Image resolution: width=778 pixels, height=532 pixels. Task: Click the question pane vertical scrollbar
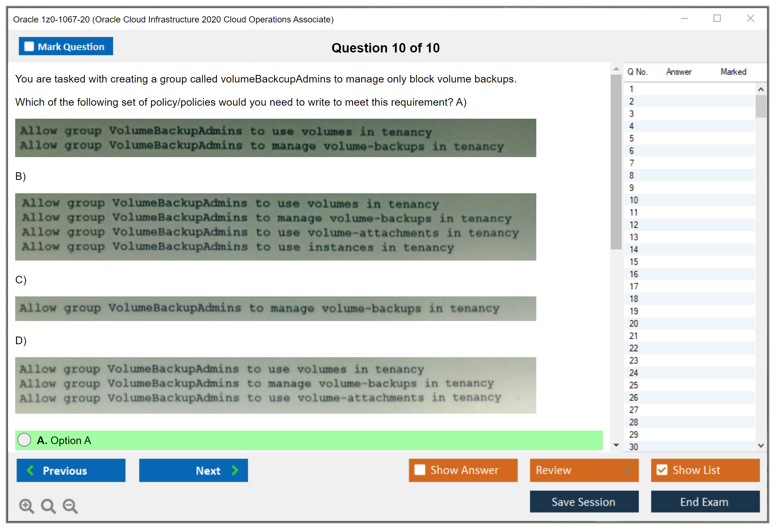coord(616,162)
